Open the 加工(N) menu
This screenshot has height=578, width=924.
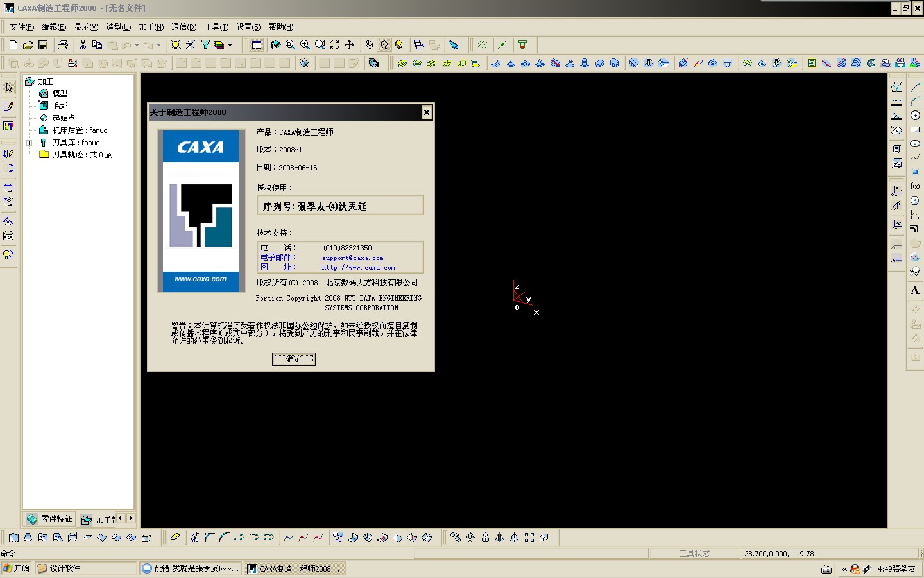[x=151, y=27]
